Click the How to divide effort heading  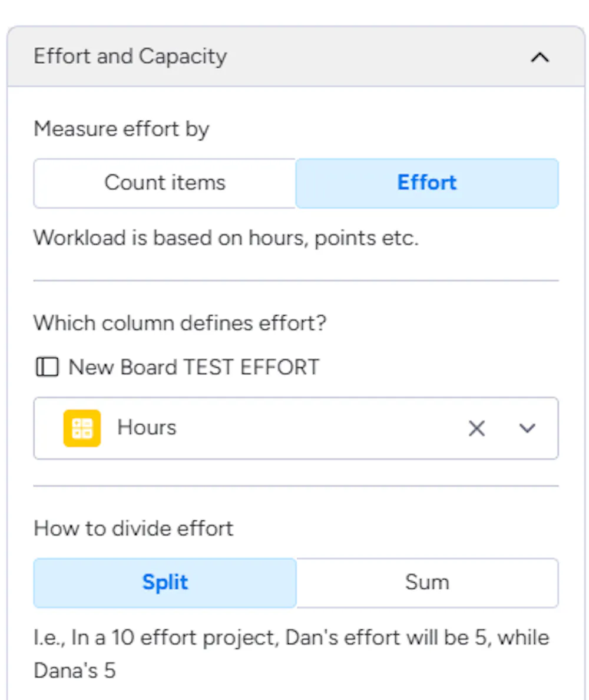[134, 528]
